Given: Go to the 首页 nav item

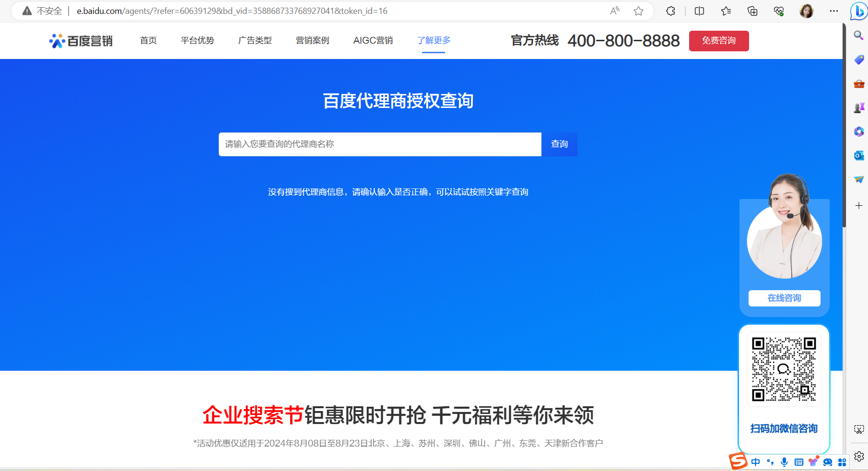Looking at the screenshot, I should pyautogui.click(x=148, y=40).
